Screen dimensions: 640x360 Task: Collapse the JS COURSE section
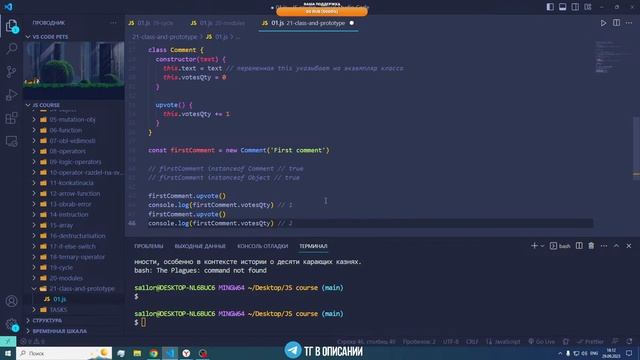click(73, 105)
